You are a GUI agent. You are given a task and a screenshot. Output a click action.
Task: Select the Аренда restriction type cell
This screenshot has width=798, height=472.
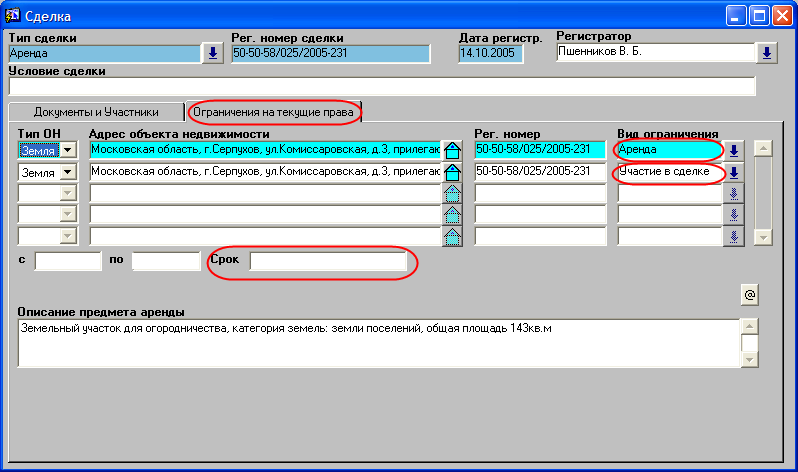click(670, 150)
